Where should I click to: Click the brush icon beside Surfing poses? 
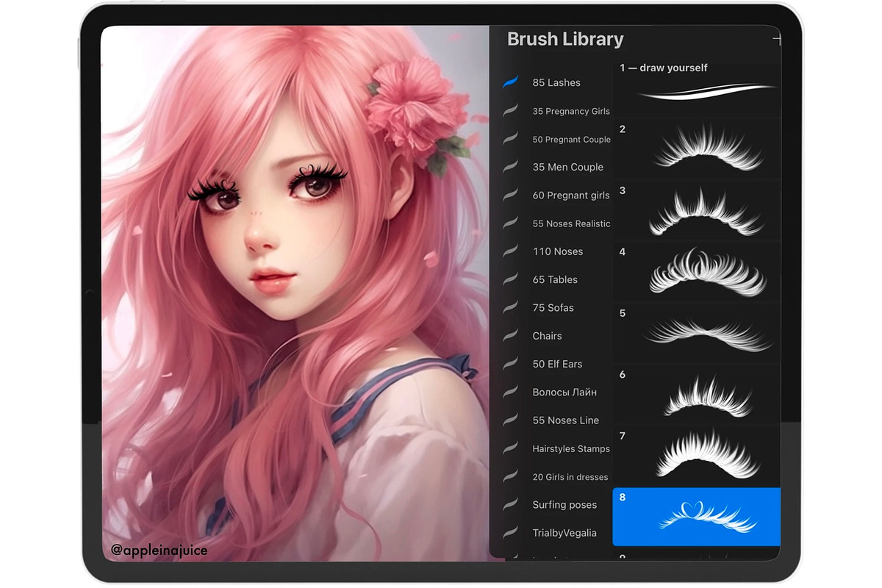(510, 505)
